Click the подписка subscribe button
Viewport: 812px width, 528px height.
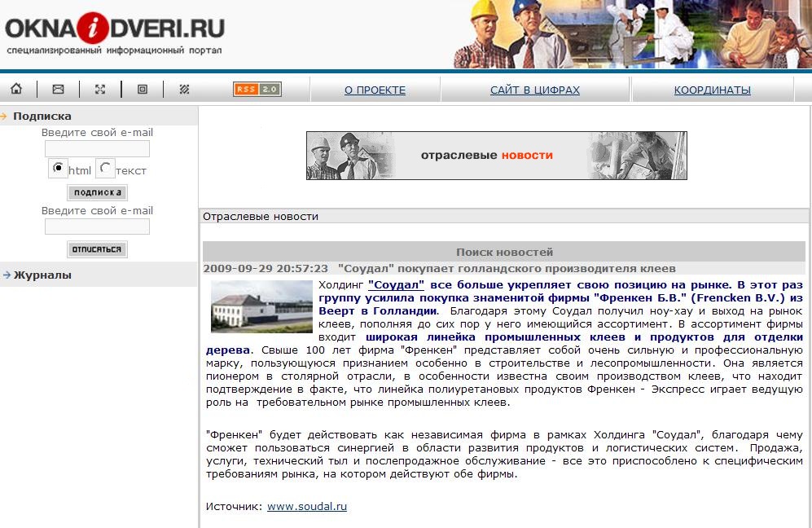98,192
